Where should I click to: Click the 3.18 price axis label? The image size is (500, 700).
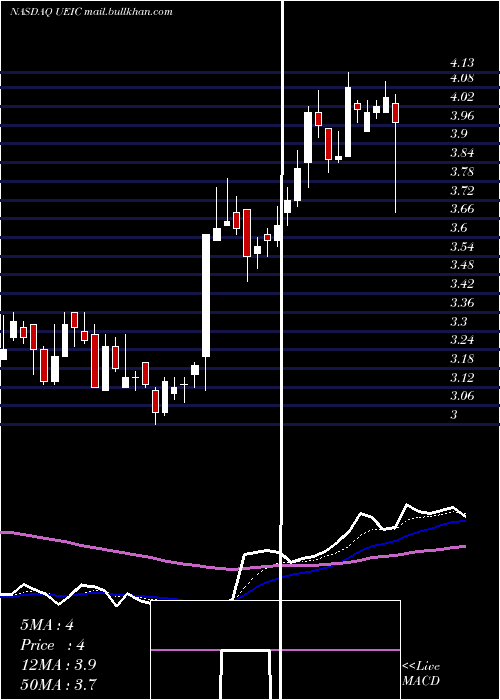coord(462,358)
